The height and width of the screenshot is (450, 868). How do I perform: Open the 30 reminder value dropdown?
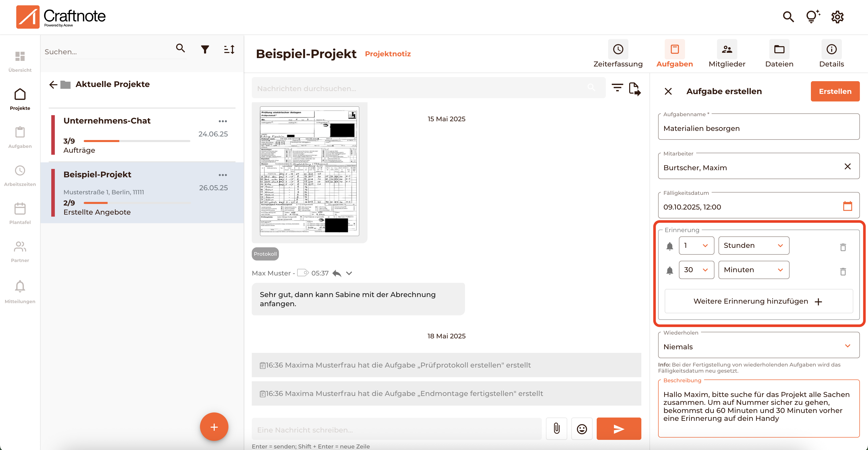[x=696, y=270]
